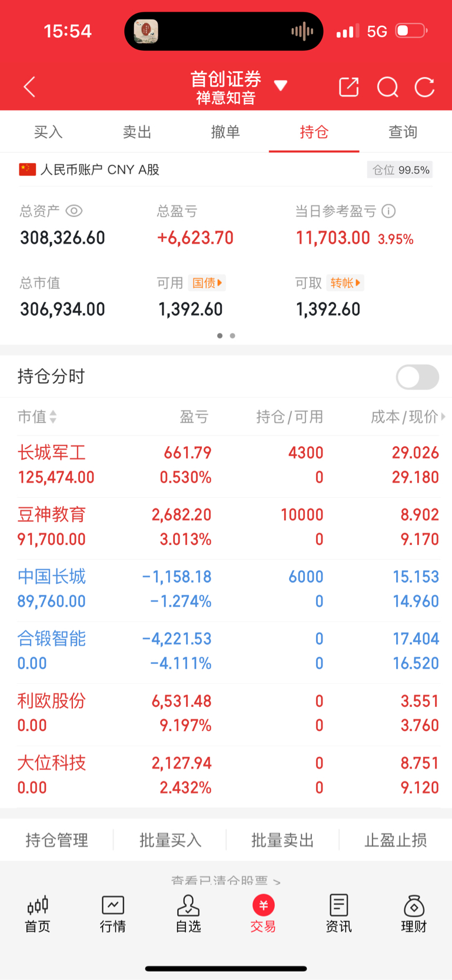This screenshot has height=980, width=452.
Task: Select 交易 in bottom navigation
Action: point(263,914)
